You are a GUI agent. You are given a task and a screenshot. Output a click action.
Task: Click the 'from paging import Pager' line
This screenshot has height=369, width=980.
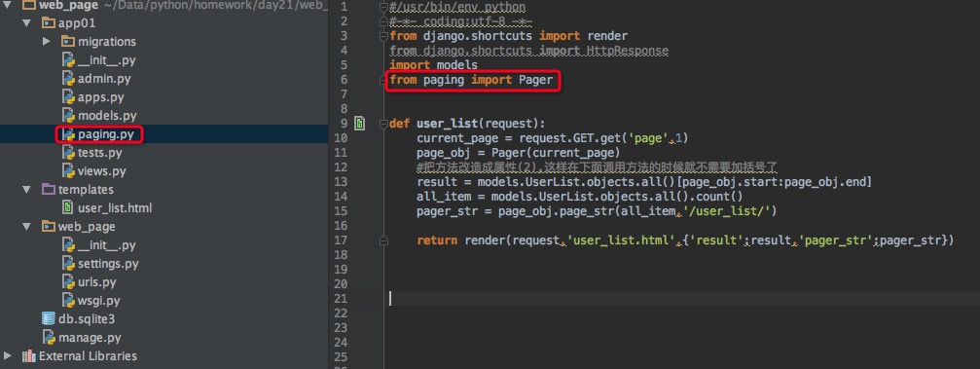pos(471,80)
